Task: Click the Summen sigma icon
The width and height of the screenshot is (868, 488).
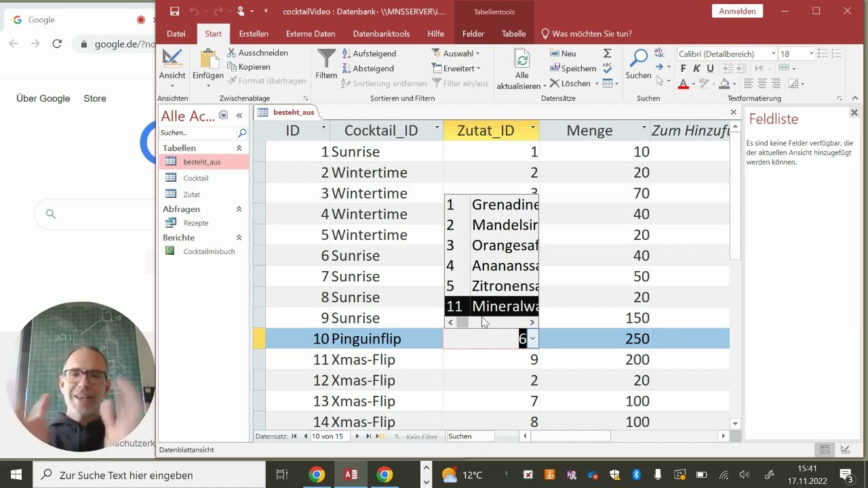Action: click(608, 54)
